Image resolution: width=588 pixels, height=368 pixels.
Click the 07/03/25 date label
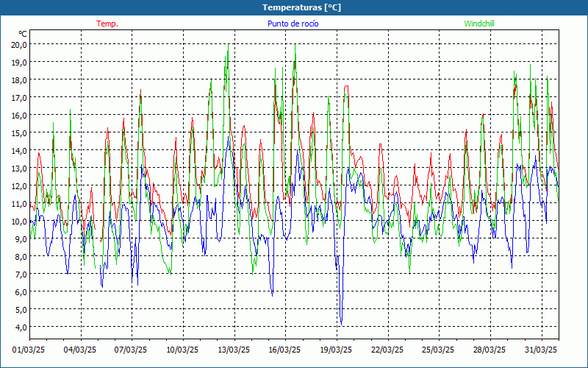(x=131, y=350)
